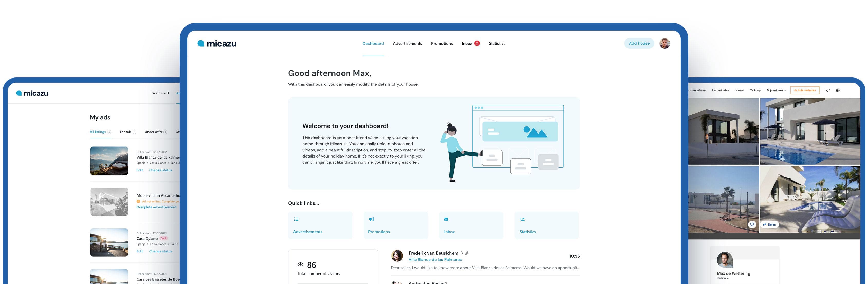Image resolution: width=868 pixels, height=284 pixels.
Task: Click the eye icon beside 86 visitors
Action: coord(300,265)
